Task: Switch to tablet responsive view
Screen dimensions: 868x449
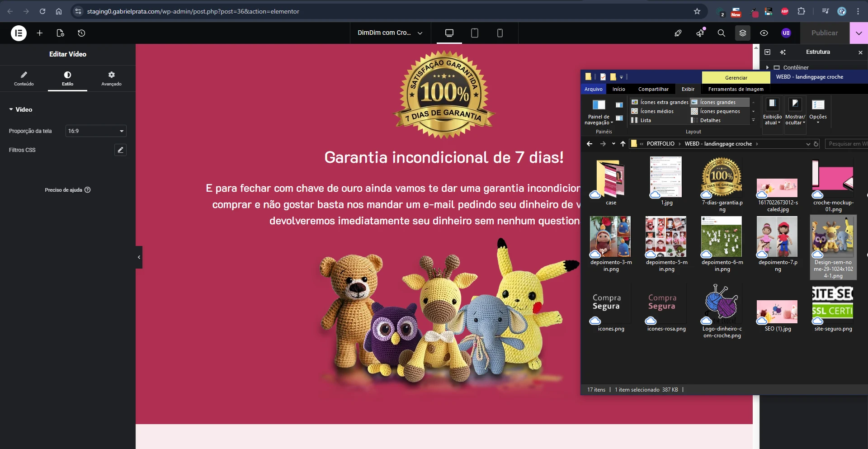Action: pos(474,33)
